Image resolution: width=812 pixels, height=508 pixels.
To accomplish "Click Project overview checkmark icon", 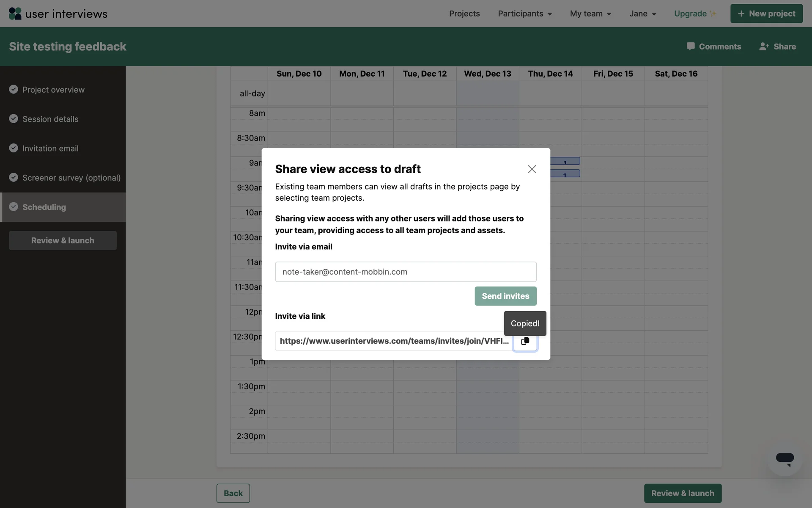I will point(14,89).
